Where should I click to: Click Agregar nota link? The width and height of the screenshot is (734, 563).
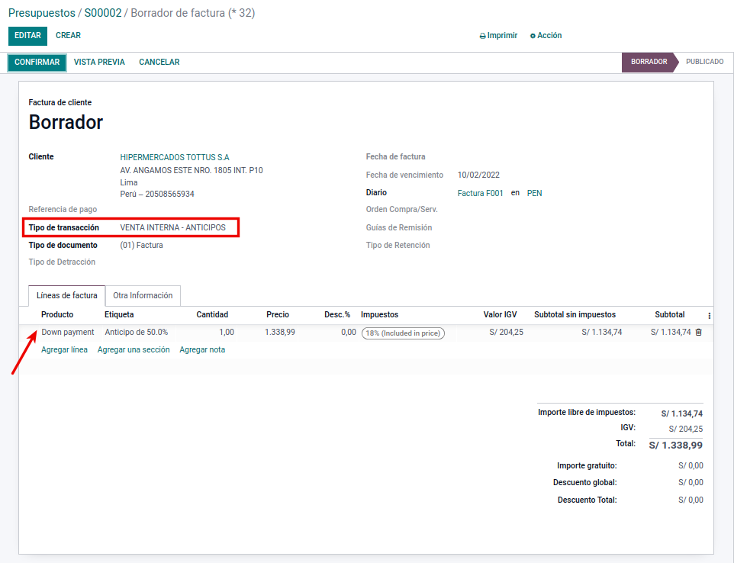tap(202, 350)
